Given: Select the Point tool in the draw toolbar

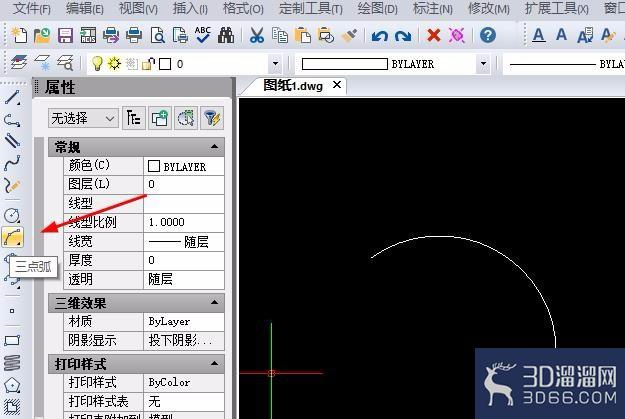Looking at the screenshot, I should 12,311.
